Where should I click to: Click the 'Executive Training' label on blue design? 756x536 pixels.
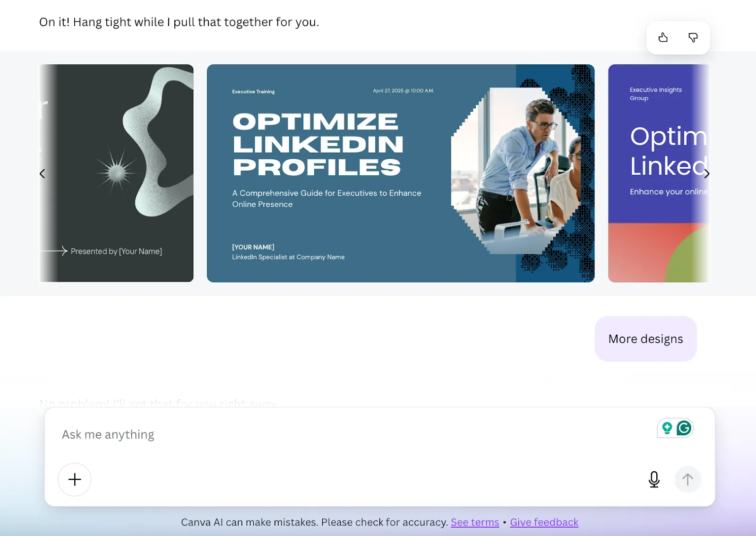click(x=253, y=92)
